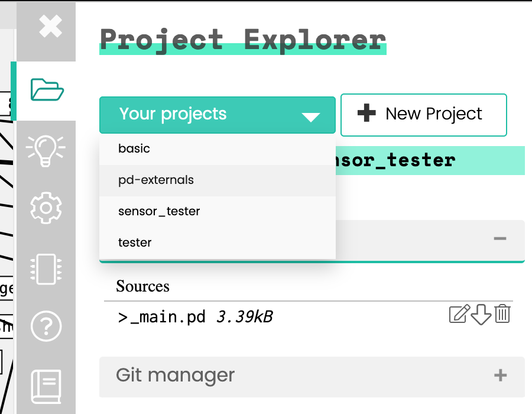
Task: Collapse the file section with the minus icon
Action: tap(499, 238)
